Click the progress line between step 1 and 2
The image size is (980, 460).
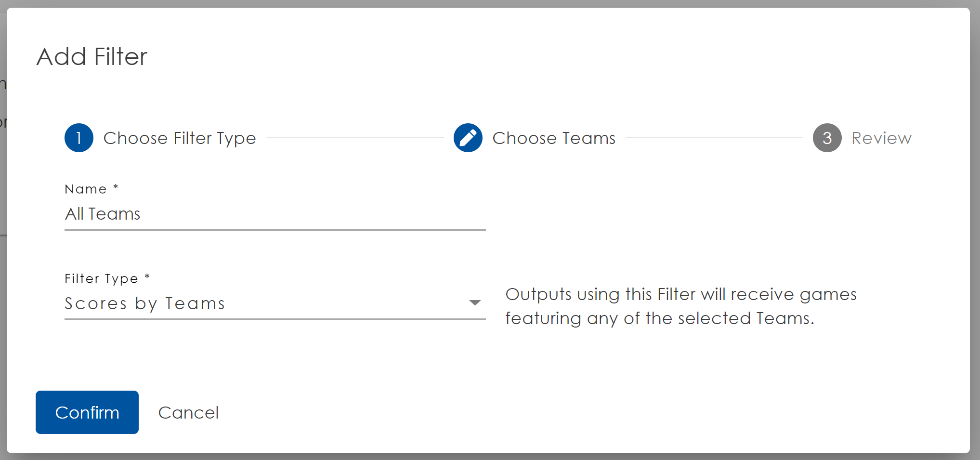click(x=356, y=138)
